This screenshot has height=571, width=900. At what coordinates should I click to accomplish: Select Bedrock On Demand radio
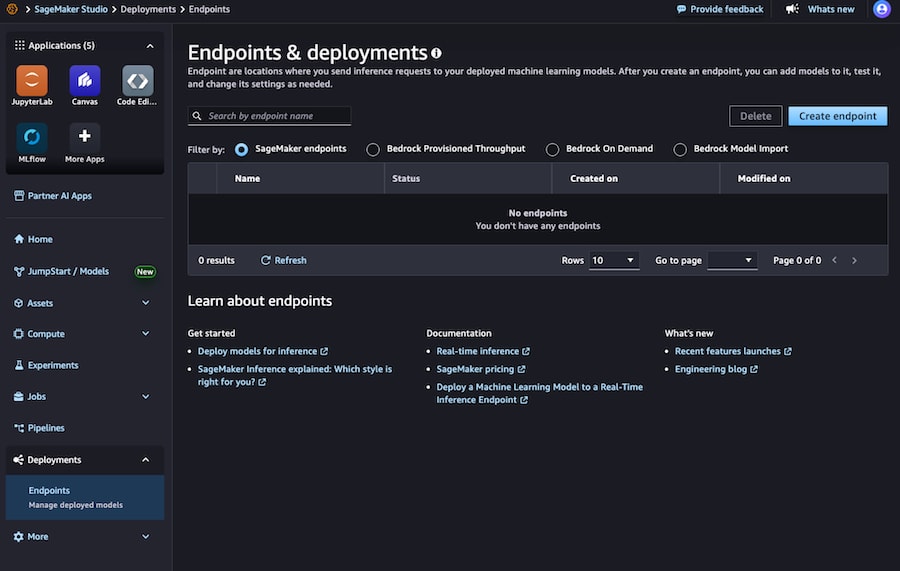(552, 149)
